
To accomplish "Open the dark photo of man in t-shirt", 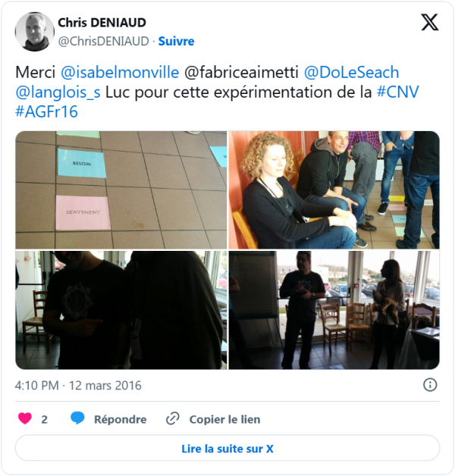I will coord(121,310).
